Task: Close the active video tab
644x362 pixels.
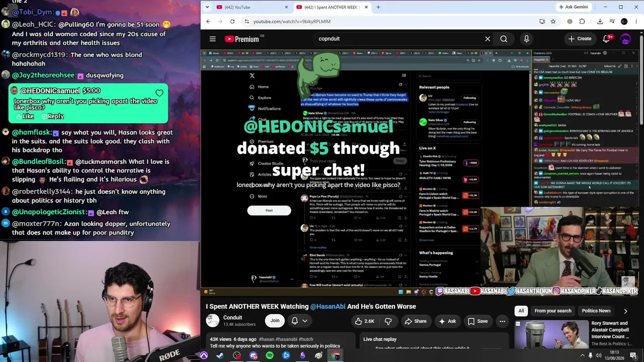Action: (366, 7)
